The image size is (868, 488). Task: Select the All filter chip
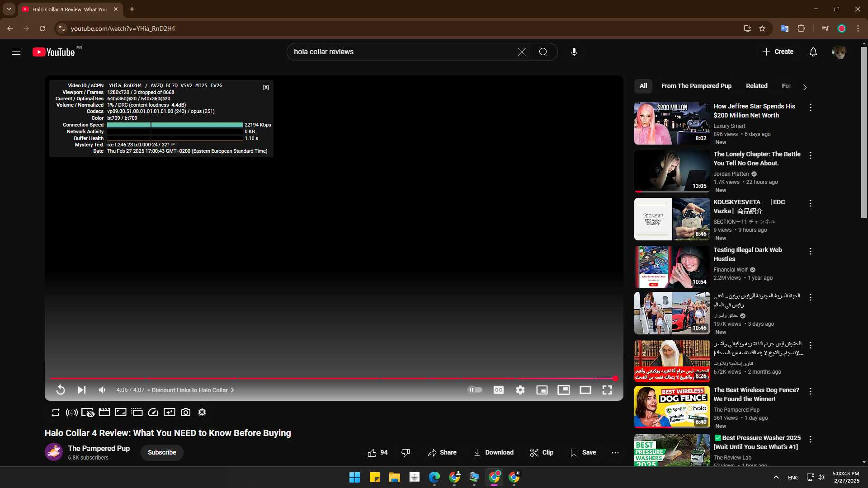(643, 86)
